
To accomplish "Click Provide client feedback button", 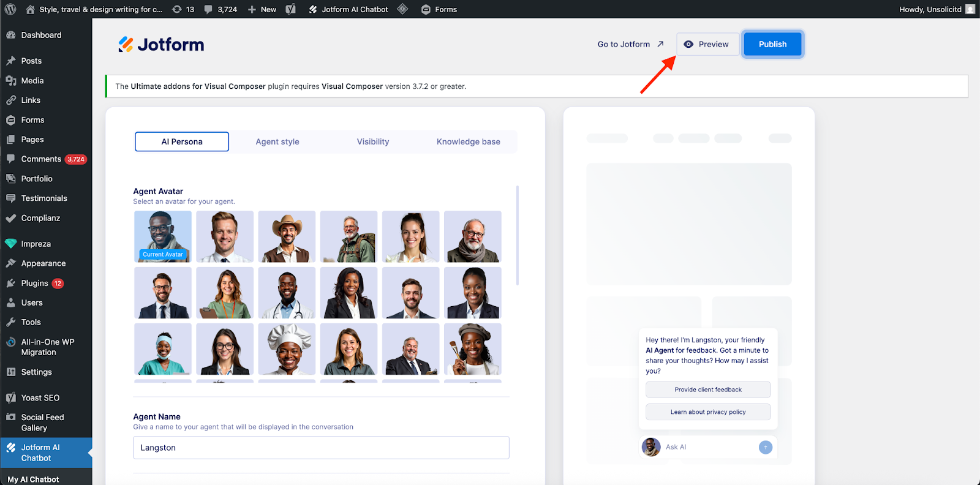I will click(x=708, y=389).
